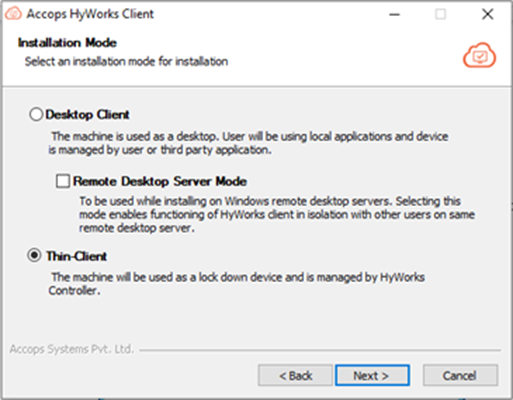
Task: Minimize the HyWorks Client installer window
Action: click(x=394, y=14)
